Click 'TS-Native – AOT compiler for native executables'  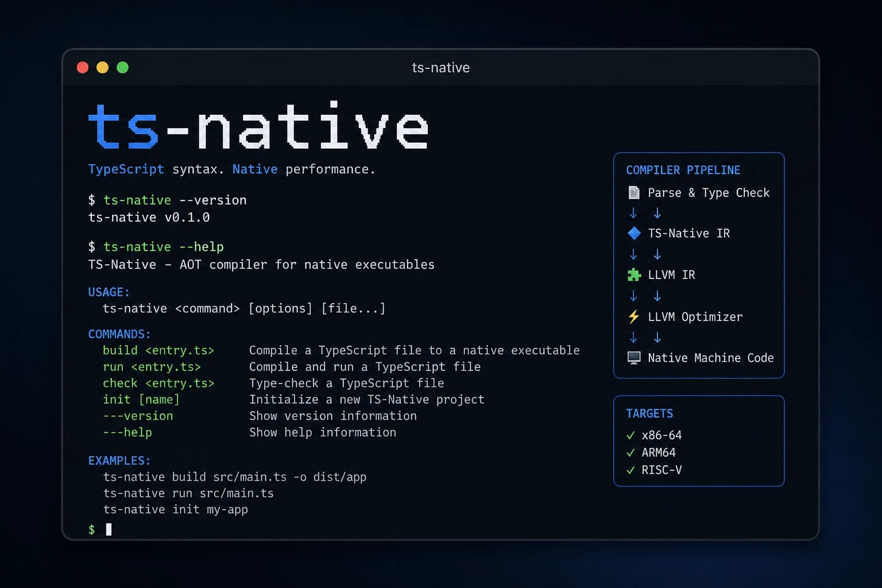pos(261,265)
